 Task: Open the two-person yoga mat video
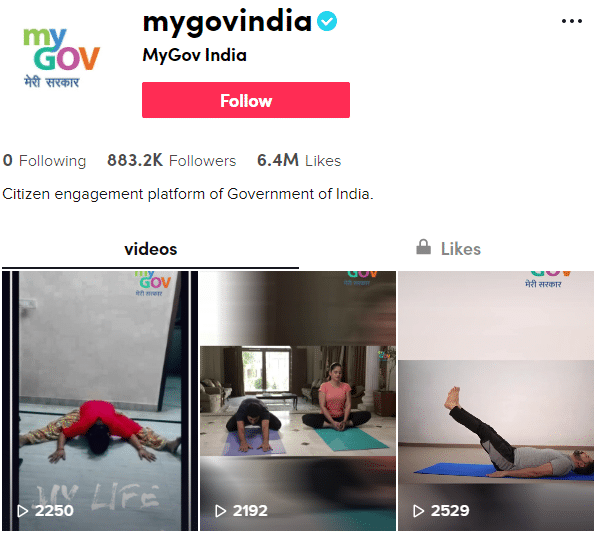[298, 401]
